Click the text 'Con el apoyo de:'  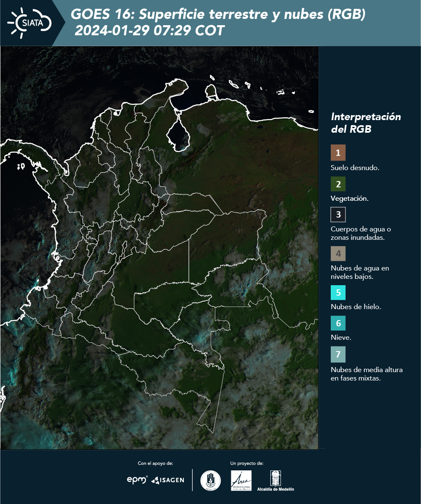155,463
